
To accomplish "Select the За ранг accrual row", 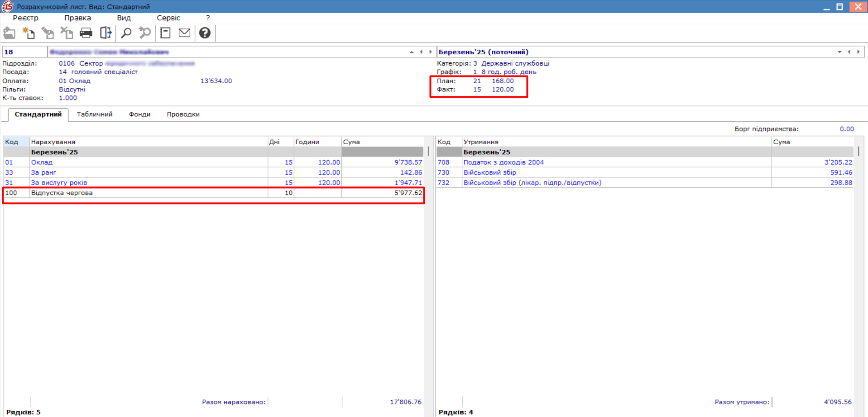I will point(213,172).
